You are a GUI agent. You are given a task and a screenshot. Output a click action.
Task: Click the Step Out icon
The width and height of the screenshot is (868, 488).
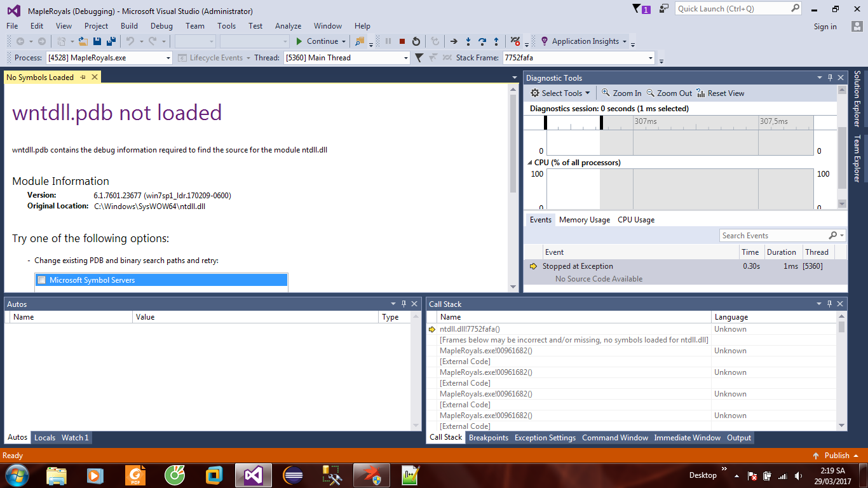pos(496,41)
